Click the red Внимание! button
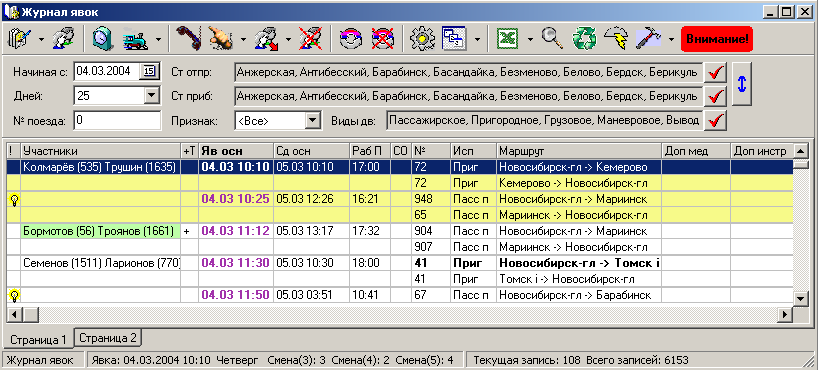Image resolution: width=818 pixels, height=370 pixels. point(717,39)
